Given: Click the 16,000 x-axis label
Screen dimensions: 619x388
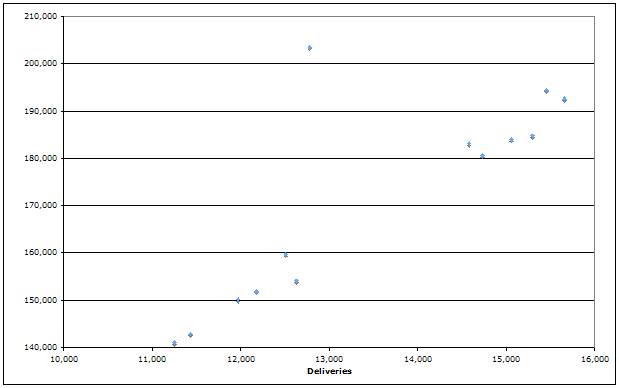Looking at the screenshot, I should 595,359.
